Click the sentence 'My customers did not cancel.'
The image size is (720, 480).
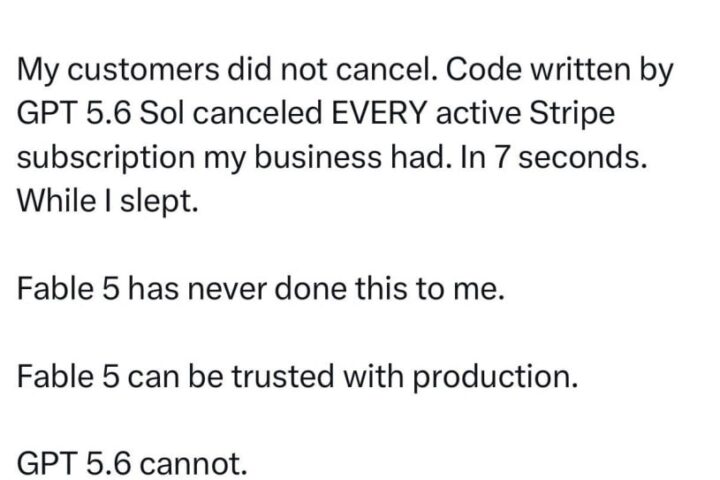coord(227,70)
